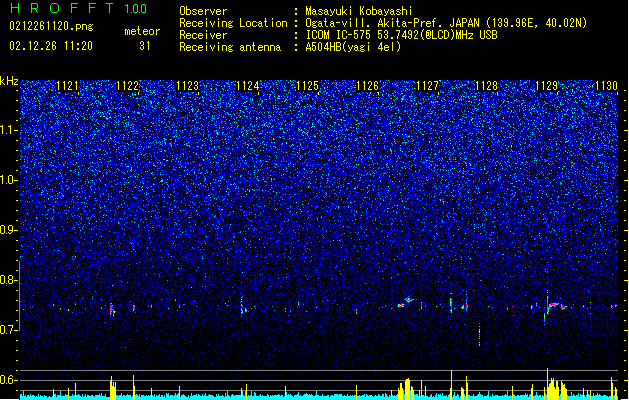Click the 1122 time marker
Screen dimensions: 629x400
pyautogui.click(x=127, y=86)
